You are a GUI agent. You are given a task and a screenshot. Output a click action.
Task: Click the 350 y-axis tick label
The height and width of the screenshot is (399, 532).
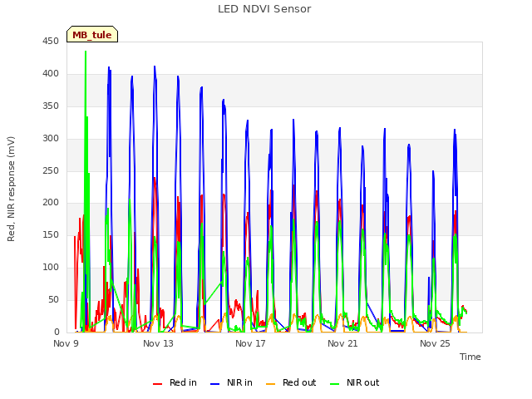pyautogui.click(x=51, y=106)
